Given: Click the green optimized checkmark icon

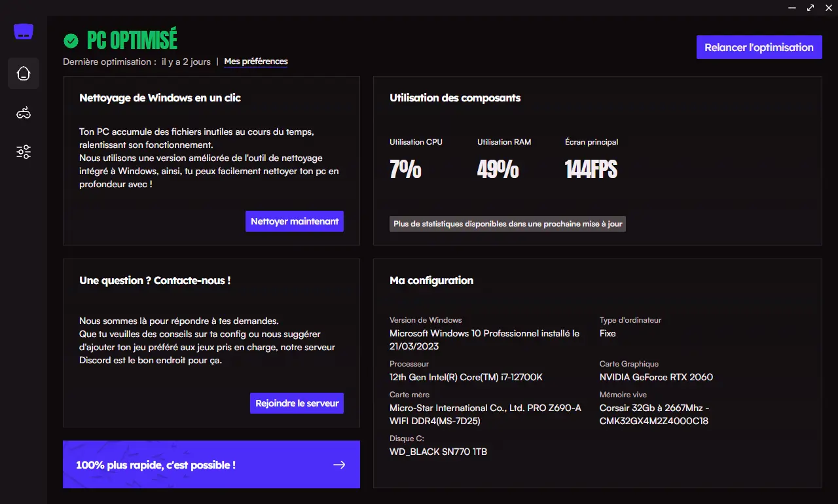Looking at the screenshot, I should (71, 41).
